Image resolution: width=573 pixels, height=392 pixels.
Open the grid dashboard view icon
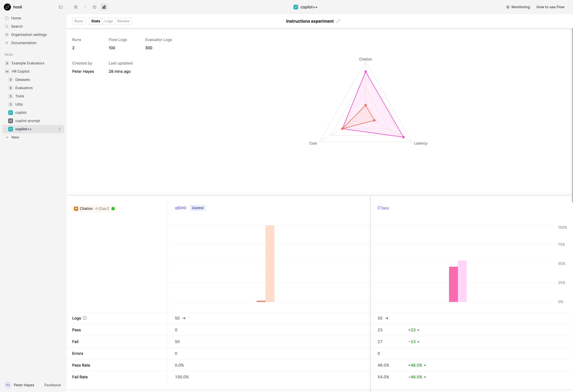(76, 7)
